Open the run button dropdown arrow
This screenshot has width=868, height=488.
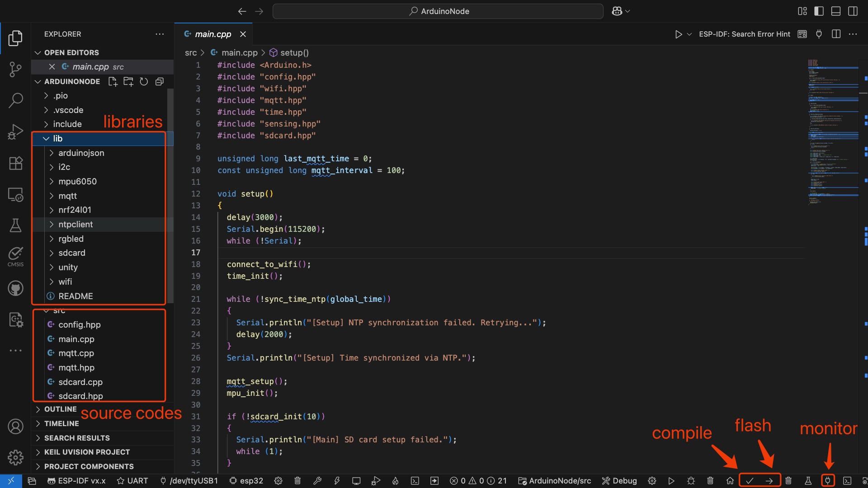coord(689,34)
